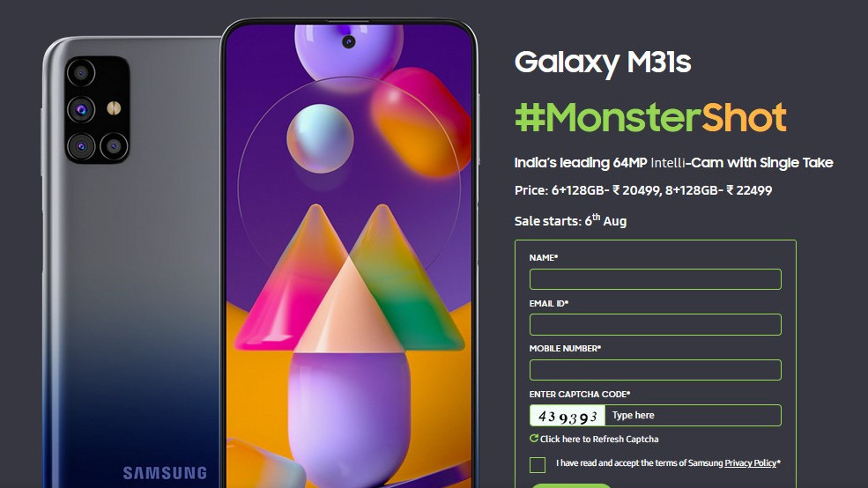Click the green refresh captcha icon
The height and width of the screenshot is (488, 868).
click(534, 438)
